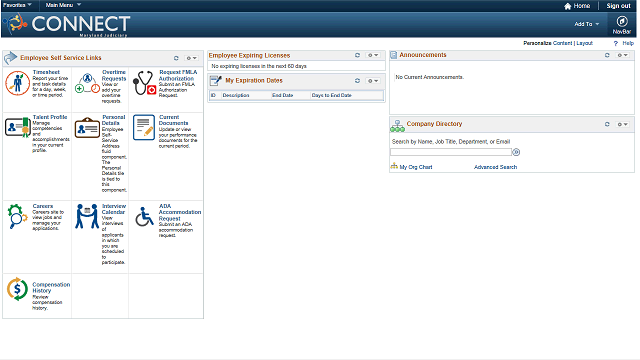
Task: Click the ID column header
Action: pyautogui.click(x=213, y=95)
